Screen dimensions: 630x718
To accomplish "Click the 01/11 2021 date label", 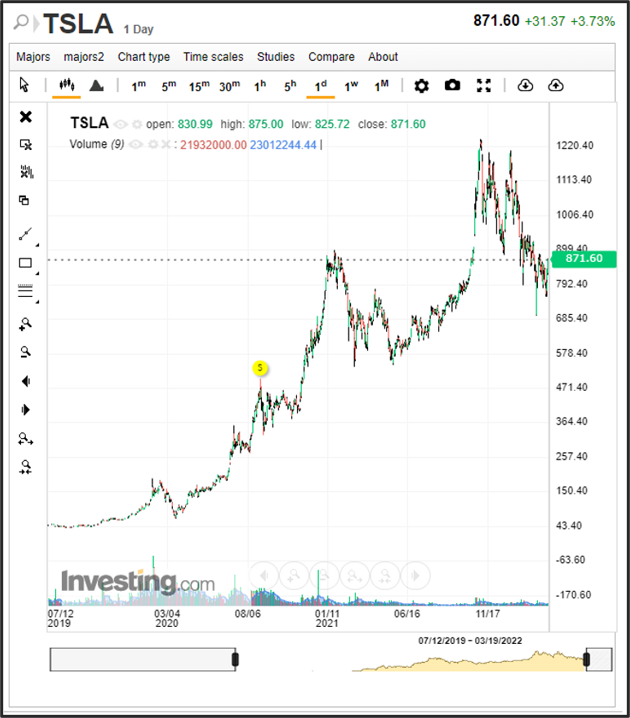I will click(327, 619).
